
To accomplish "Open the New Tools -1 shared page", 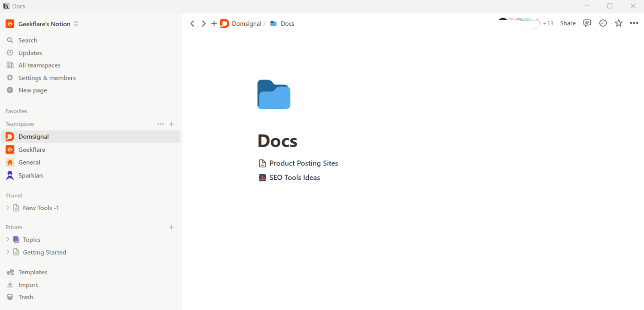I will click(41, 208).
